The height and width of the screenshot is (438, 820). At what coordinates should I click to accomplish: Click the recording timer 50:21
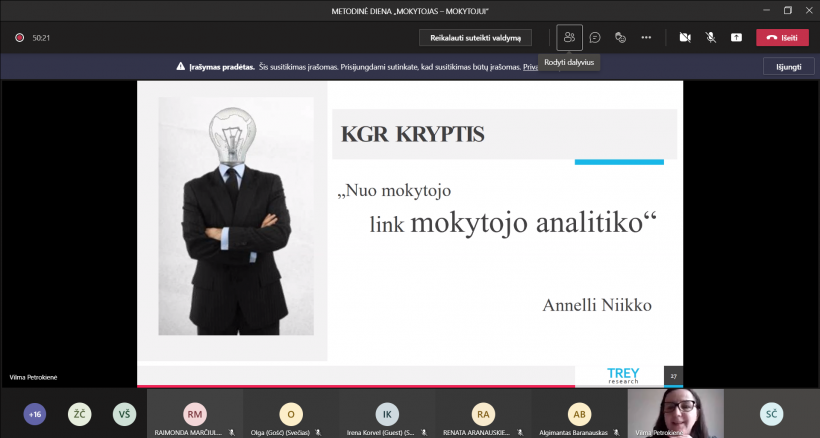pos(41,38)
